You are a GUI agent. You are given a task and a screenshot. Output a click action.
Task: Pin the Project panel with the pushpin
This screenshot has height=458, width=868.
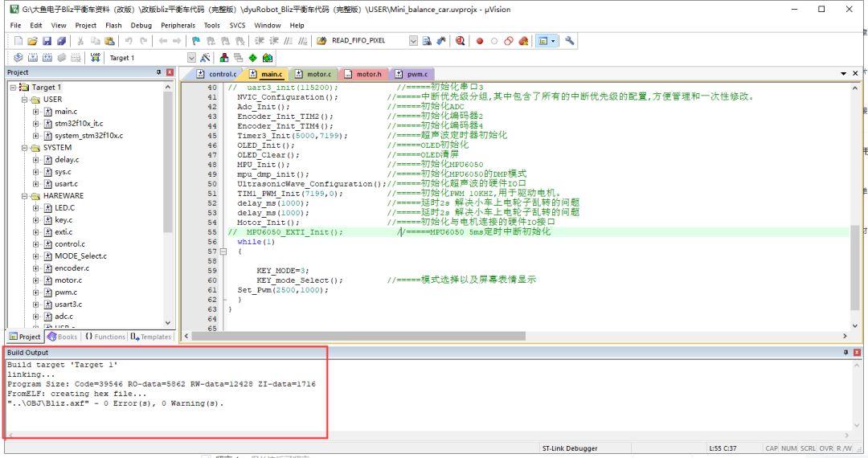point(158,73)
